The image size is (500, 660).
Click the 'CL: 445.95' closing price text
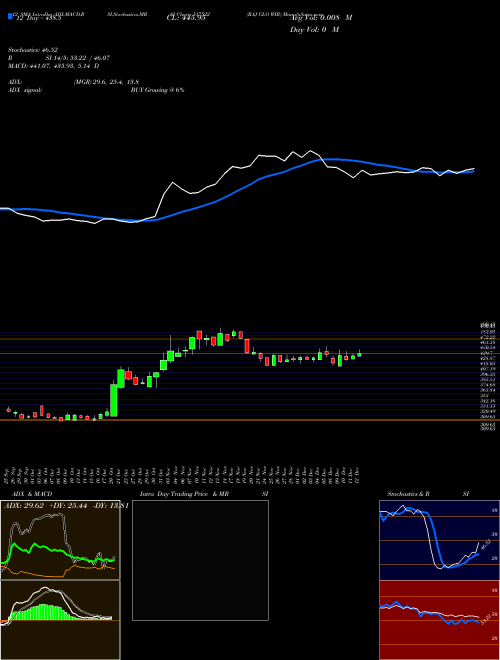186,18
